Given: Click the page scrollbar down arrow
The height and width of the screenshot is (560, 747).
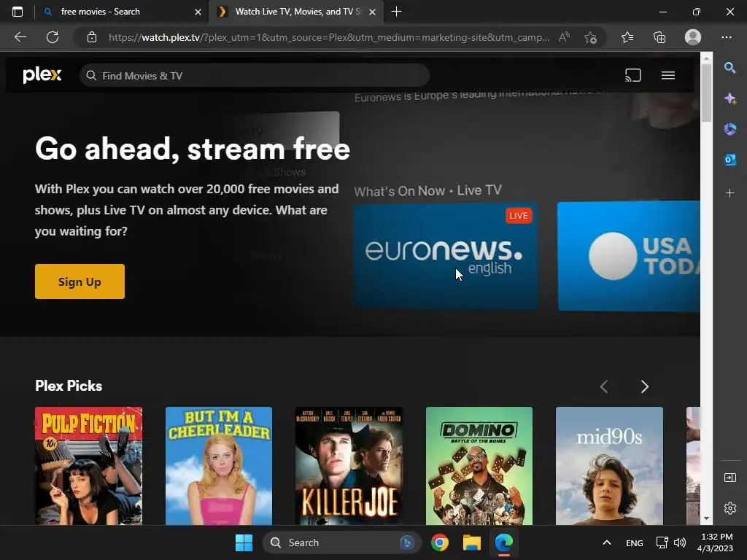Looking at the screenshot, I should click(x=706, y=518).
